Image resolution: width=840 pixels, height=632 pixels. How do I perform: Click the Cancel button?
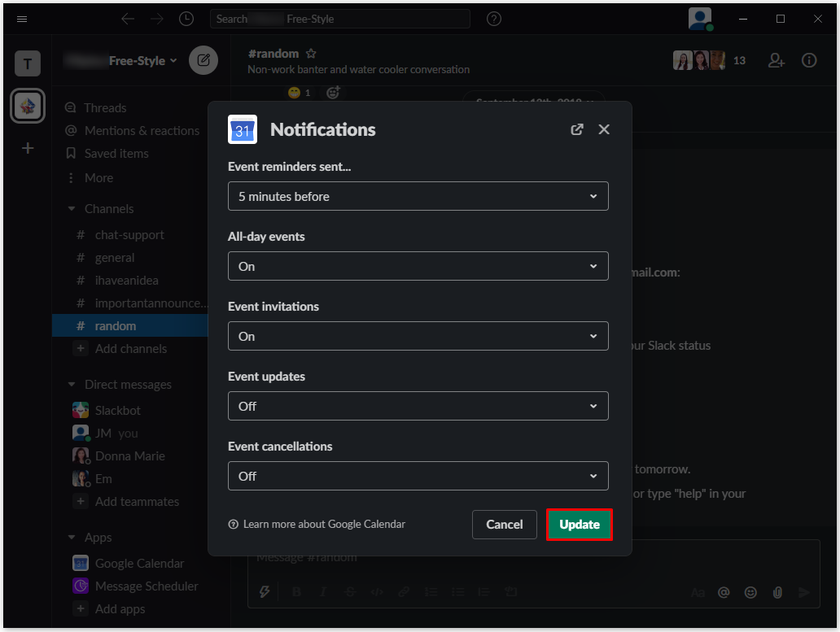[x=504, y=525]
